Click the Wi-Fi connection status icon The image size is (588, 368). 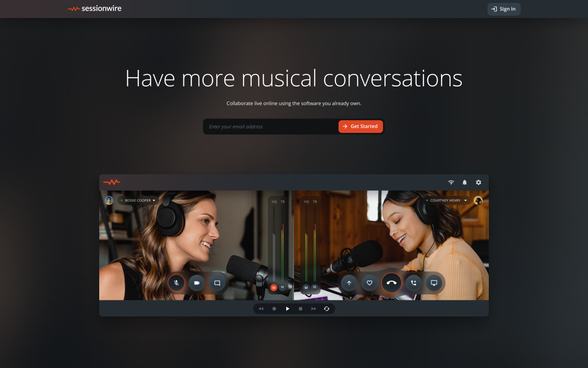click(451, 183)
